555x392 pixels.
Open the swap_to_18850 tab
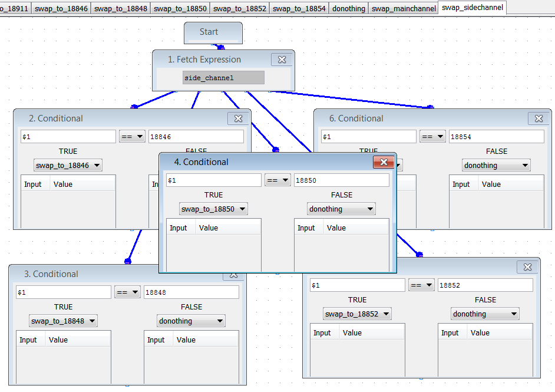(180, 8)
